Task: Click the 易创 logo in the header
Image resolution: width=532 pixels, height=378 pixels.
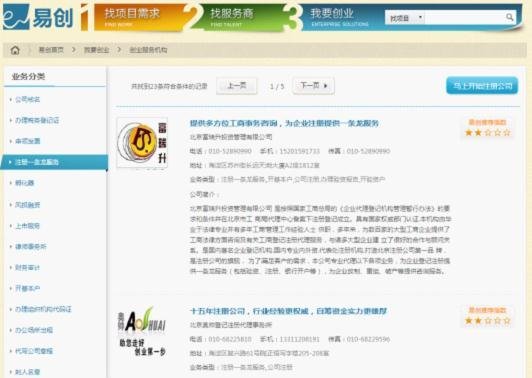Action: (38, 17)
